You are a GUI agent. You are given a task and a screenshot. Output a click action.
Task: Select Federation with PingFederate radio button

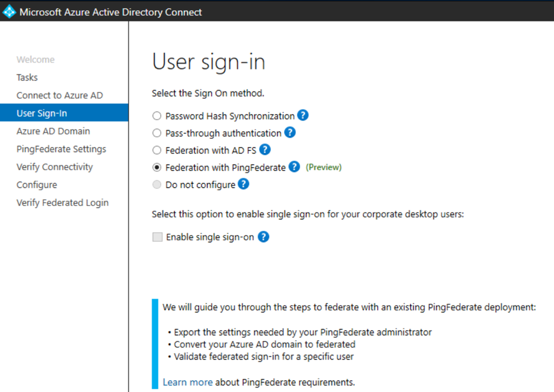[x=157, y=168]
